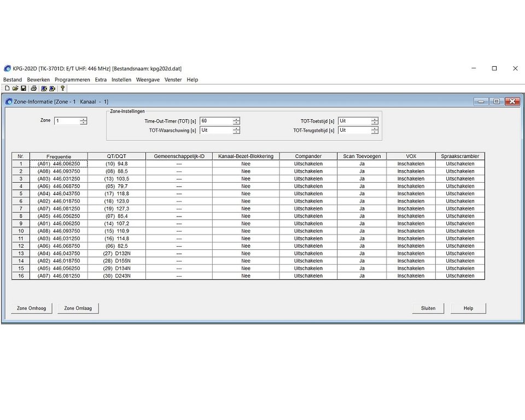This screenshot has height=420, width=525.
Task: Open the Programmeren menu
Action: coord(72,80)
